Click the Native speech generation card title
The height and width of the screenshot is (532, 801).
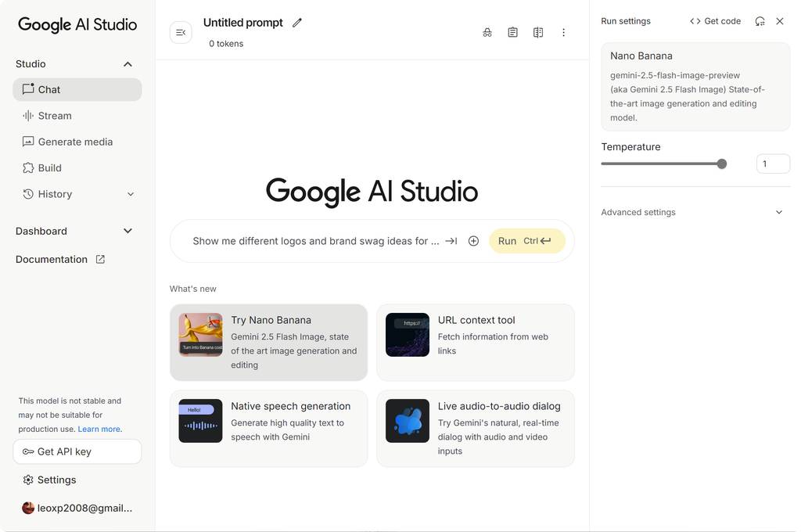point(291,406)
